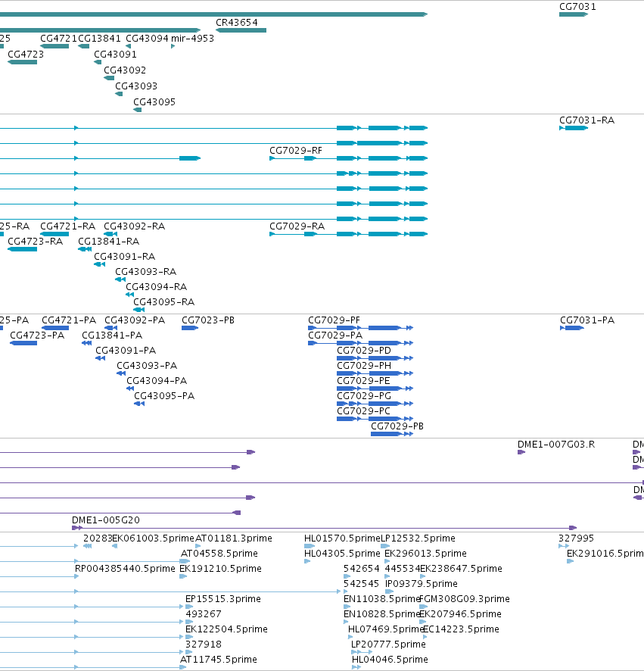The width and height of the screenshot is (644, 671).
Task: Select the CG7023-PB protein label
Action: (208, 320)
